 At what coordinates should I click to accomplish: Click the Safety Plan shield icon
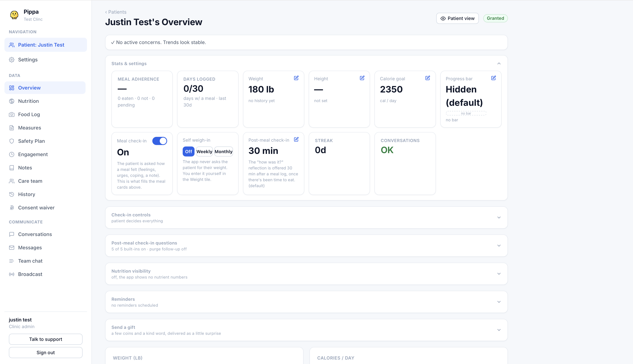(12, 141)
